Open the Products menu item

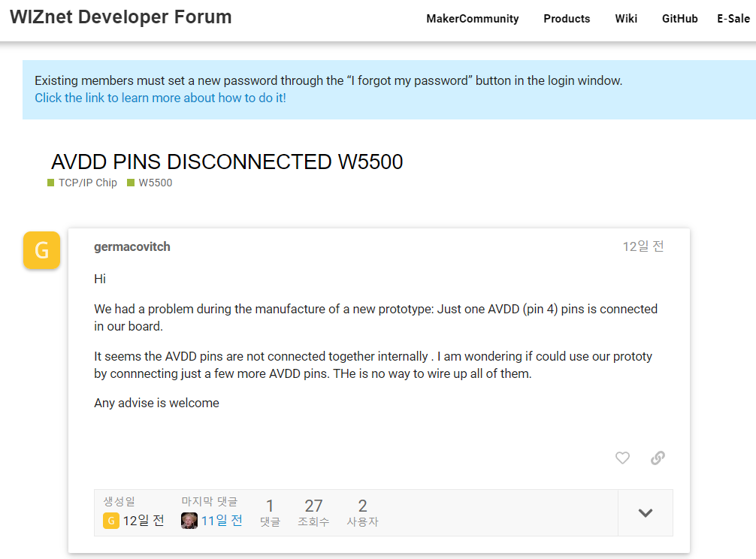pyautogui.click(x=567, y=19)
